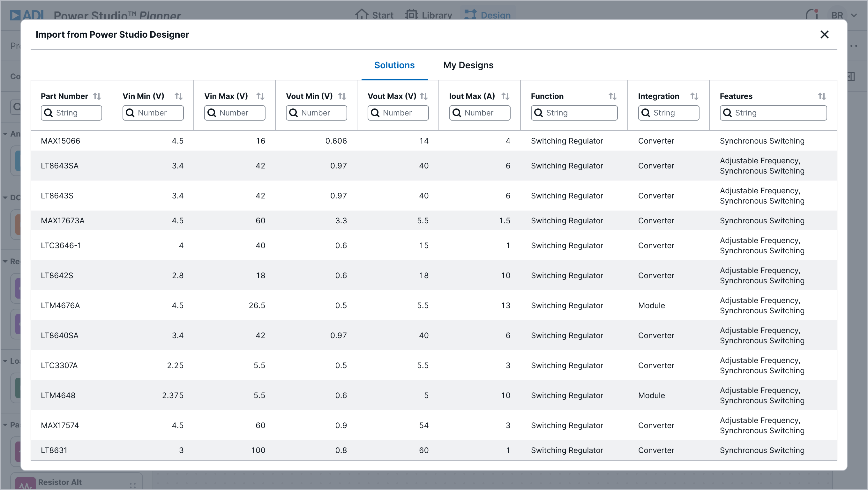This screenshot has height=490, width=868.
Task: Sort by Features column
Action: point(822,96)
